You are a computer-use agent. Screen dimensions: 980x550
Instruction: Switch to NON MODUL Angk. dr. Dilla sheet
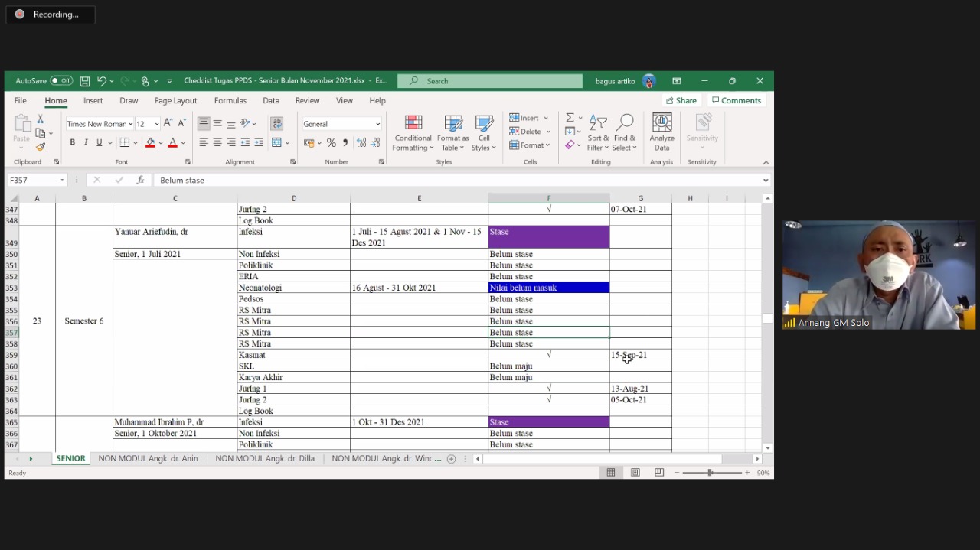pyautogui.click(x=265, y=459)
